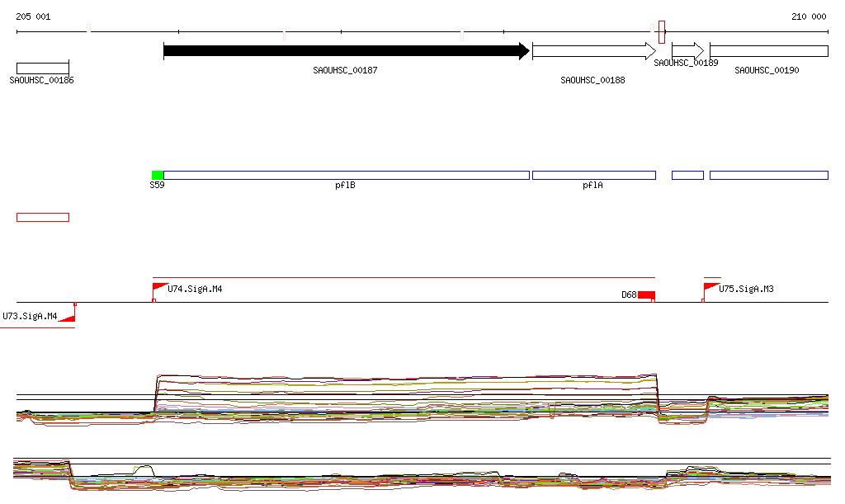Click the long red transcript line above U74

404,278
